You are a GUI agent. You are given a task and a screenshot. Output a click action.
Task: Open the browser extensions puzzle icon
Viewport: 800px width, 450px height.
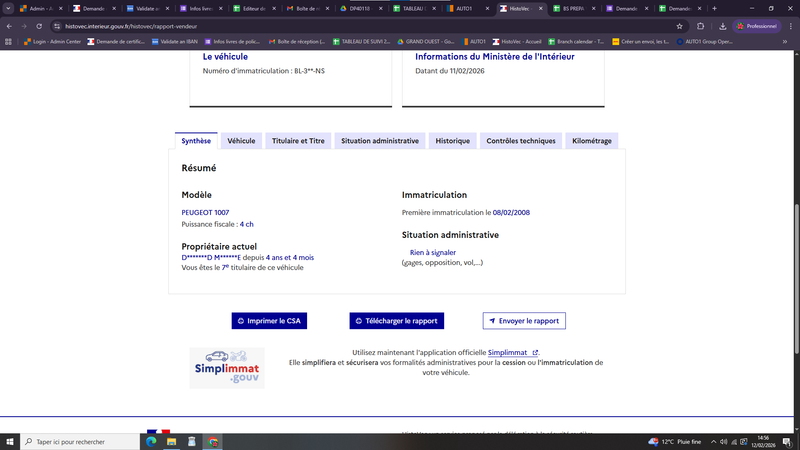pos(700,26)
